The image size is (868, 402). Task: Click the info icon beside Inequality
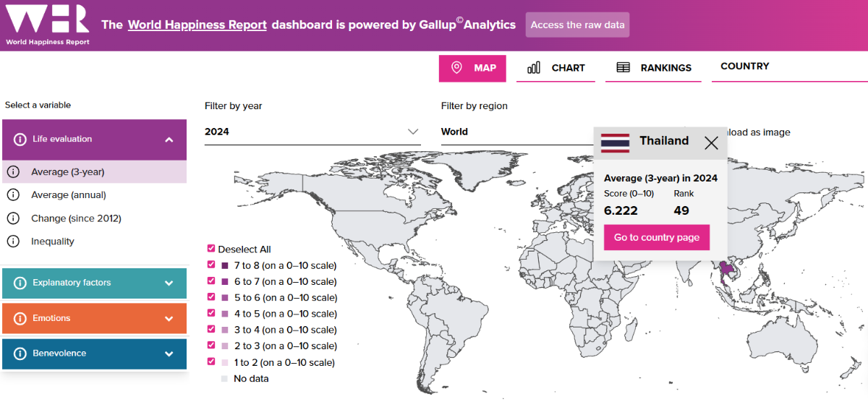pyautogui.click(x=13, y=241)
